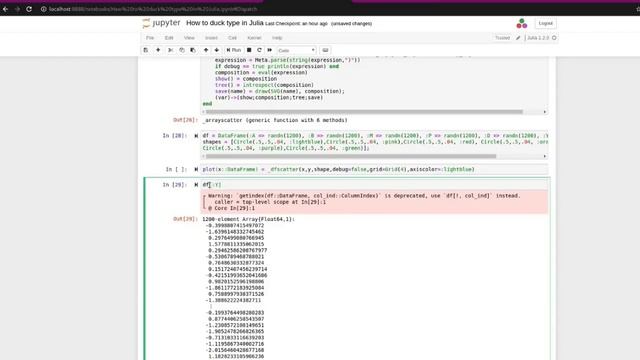Click run icon beside In [28] cell
This screenshot has height=360, width=640.
coord(196,136)
